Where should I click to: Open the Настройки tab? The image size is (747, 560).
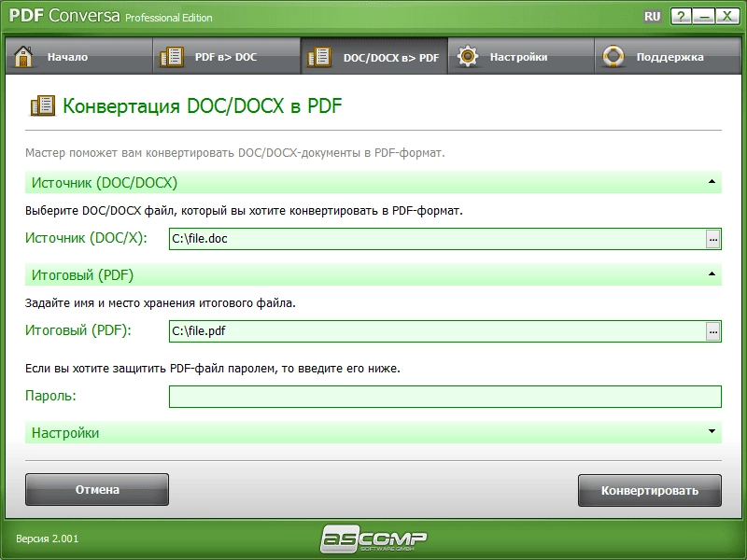point(521,57)
